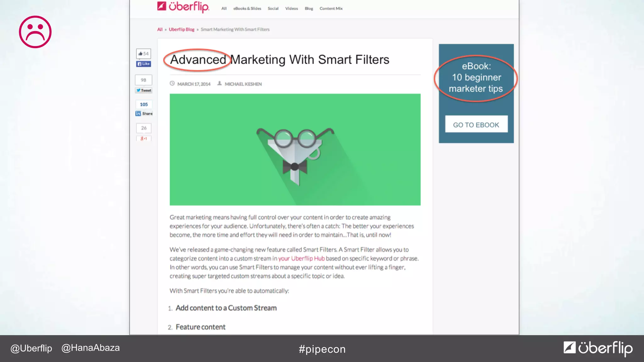Click the Uberflip logo in header
This screenshot has width=644, height=362.
183,7
